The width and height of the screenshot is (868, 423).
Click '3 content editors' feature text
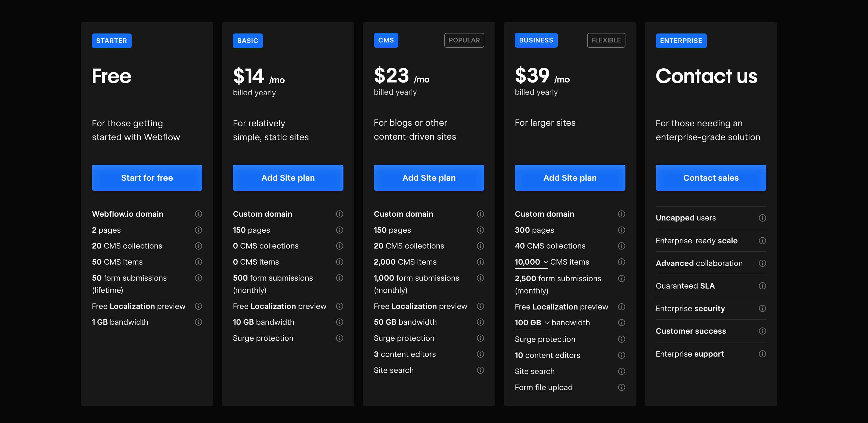405,354
